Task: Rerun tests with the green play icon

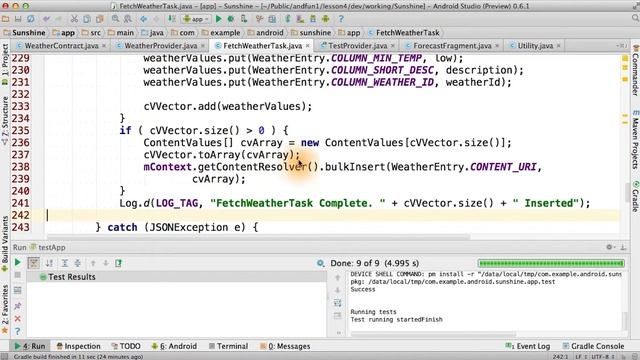Action: pos(18,262)
